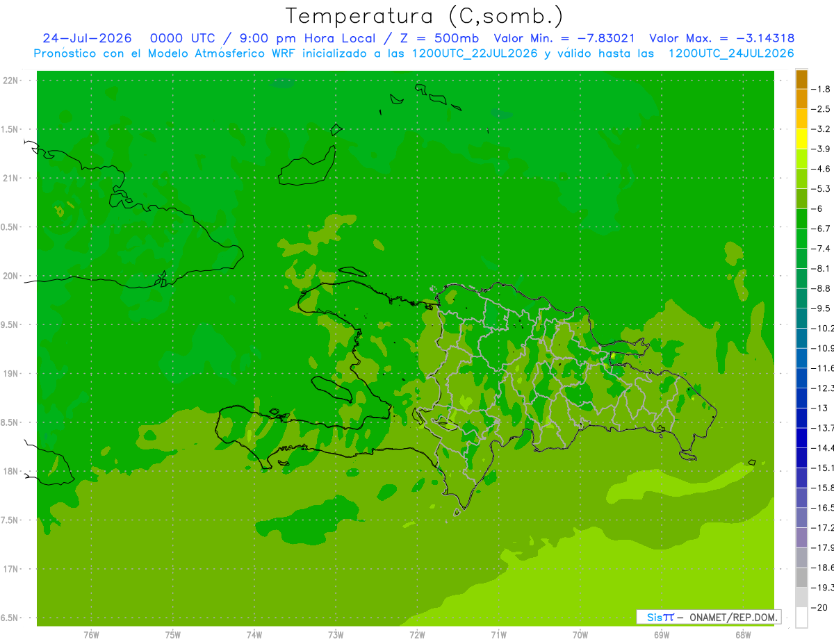This screenshot has width=834, height=644.
Task: Click the "71W" longitude label
Action: 499,634
